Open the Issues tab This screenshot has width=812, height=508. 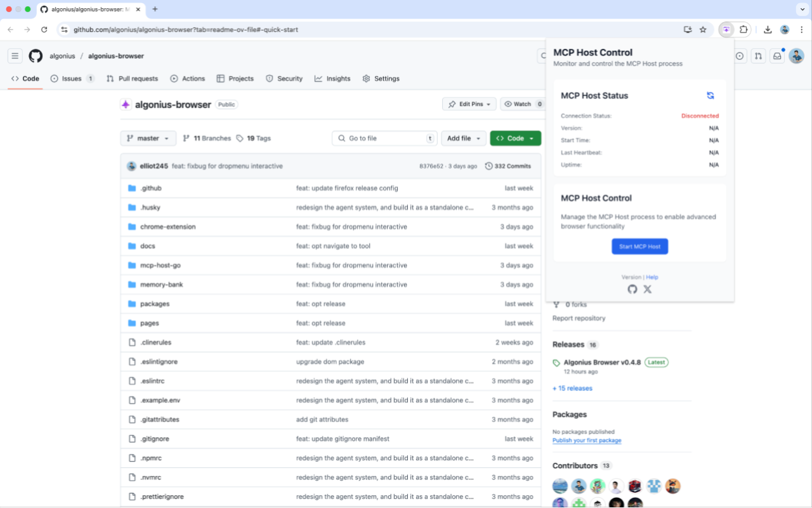pos(72,79)
